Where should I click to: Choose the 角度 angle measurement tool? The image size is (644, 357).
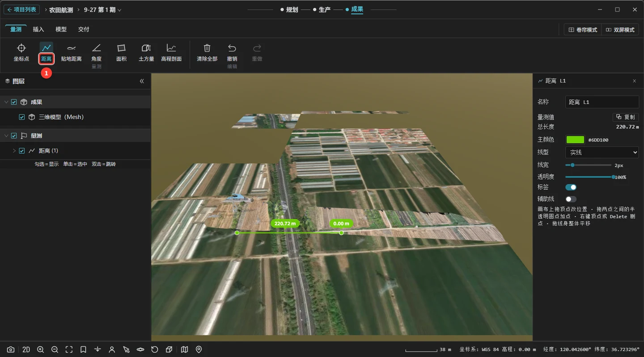coord(97,53)
